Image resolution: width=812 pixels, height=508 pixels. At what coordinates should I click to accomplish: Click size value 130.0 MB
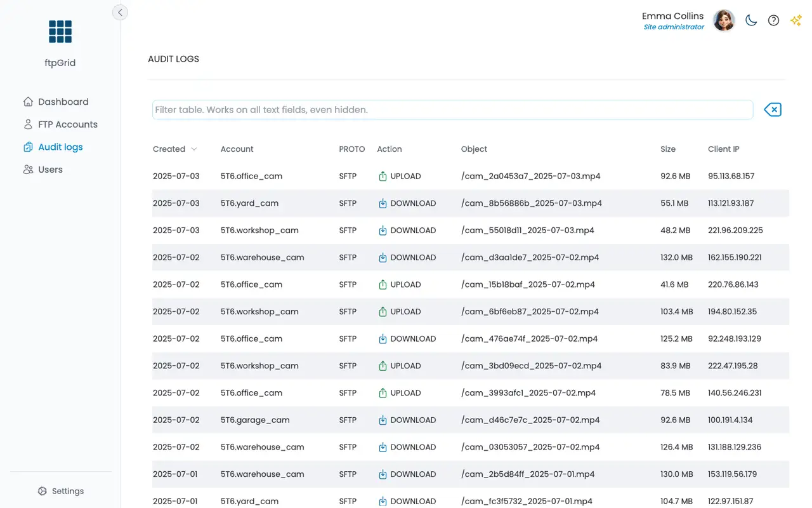tap(676, 474)
